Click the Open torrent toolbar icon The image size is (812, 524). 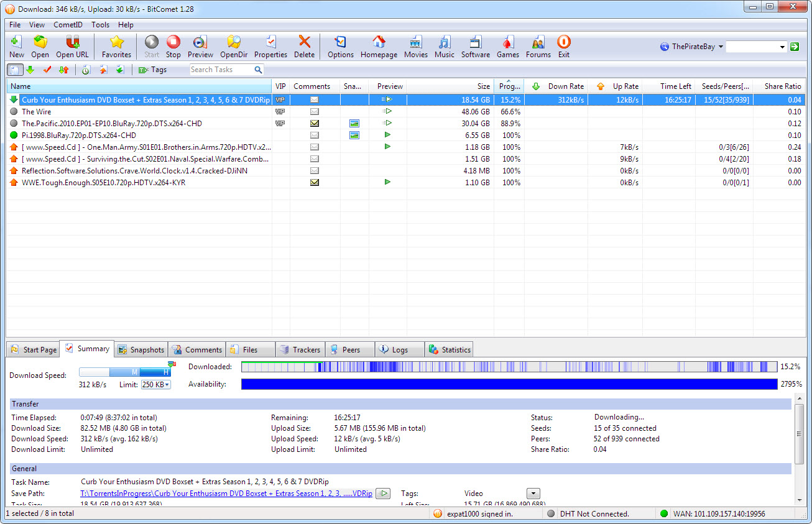point(40,42)
